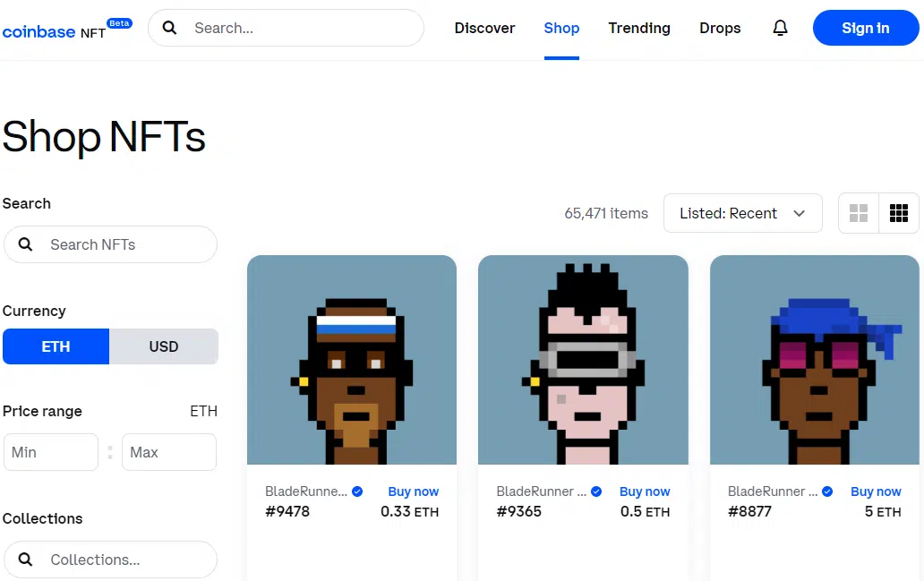
Task: Click verified badge on #8877 card
Action: 827,491
